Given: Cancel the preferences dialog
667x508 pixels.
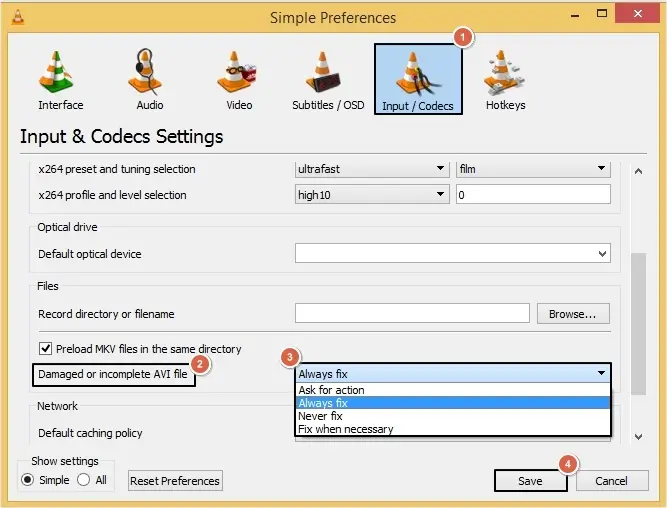Looking at the screenshot, I should (x=612, y=481).
